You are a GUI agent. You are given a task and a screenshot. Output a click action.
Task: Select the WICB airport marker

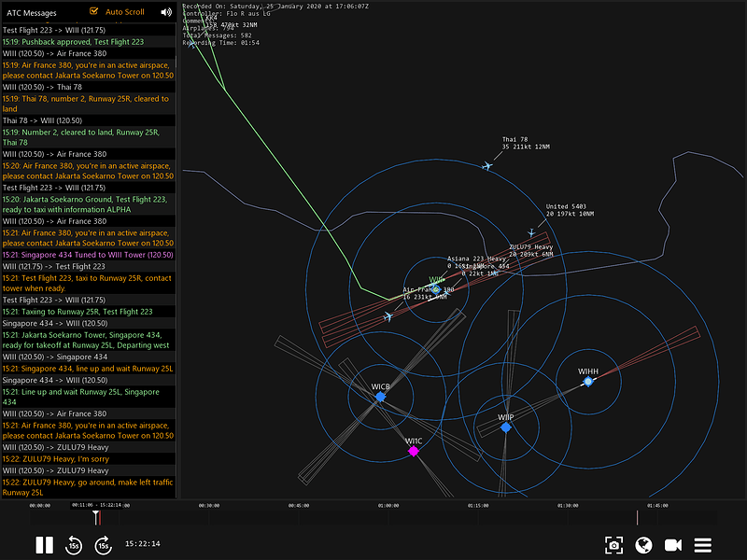380,396
